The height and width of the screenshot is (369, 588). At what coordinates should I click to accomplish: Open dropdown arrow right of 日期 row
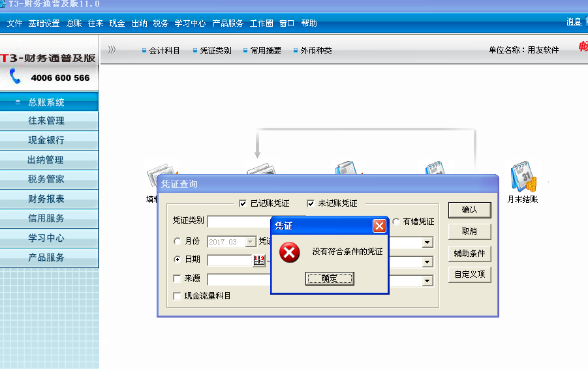point(427,262)
